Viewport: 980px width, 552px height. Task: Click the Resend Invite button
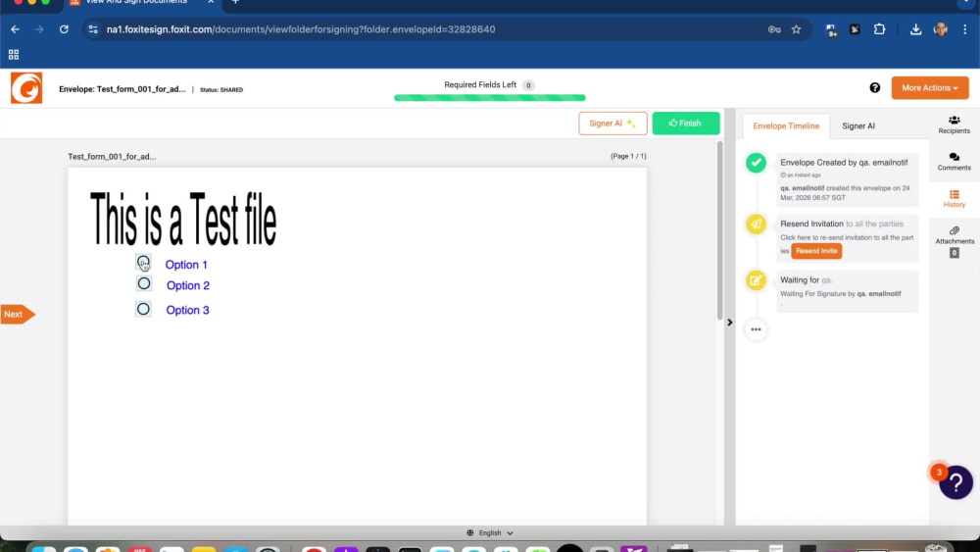(816, 251)
